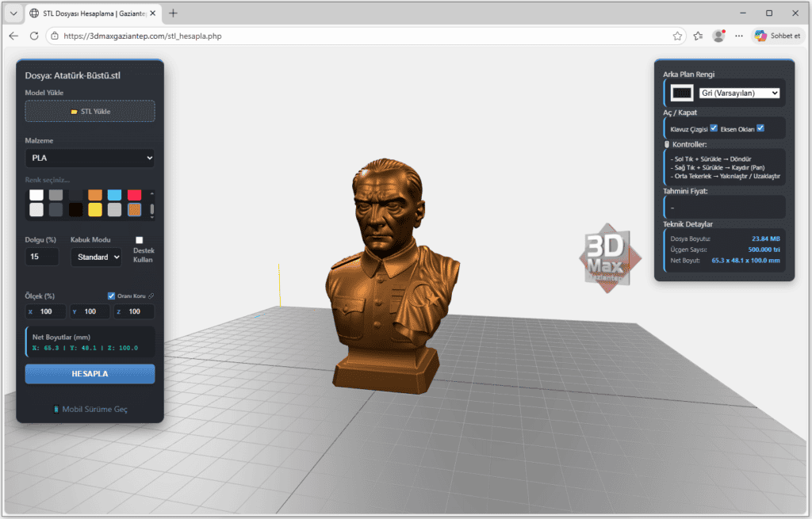Open the Kabuk Modu Standard dropdown
The height and width of the screenshot is (519, 812).
coord(96,257)
